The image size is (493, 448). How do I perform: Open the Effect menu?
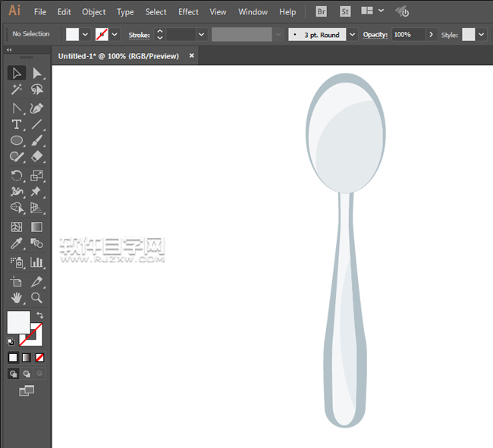pyautogui.click(x=188, y=12)
